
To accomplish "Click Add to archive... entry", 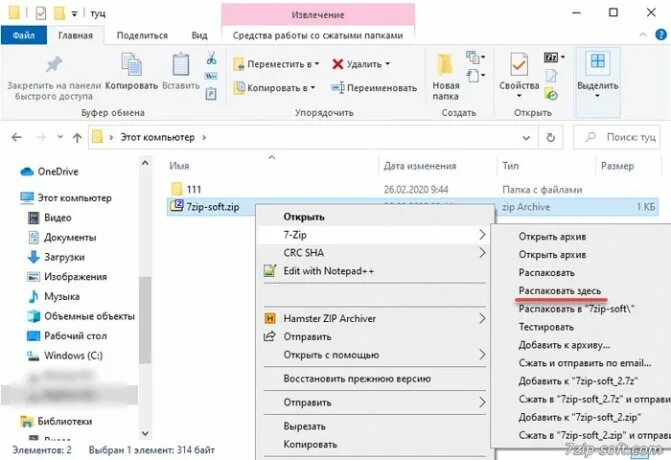I will coord(564,345).
